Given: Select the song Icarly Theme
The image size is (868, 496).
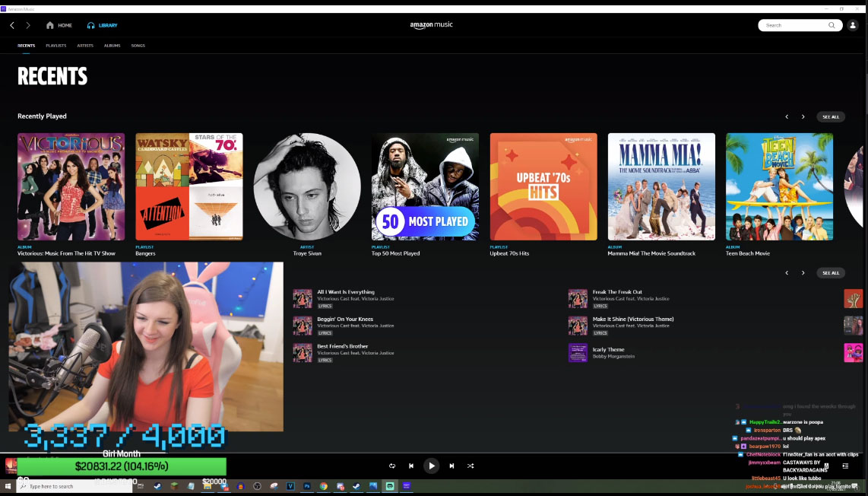Looking at the screenshot, I should coord(608,350).
